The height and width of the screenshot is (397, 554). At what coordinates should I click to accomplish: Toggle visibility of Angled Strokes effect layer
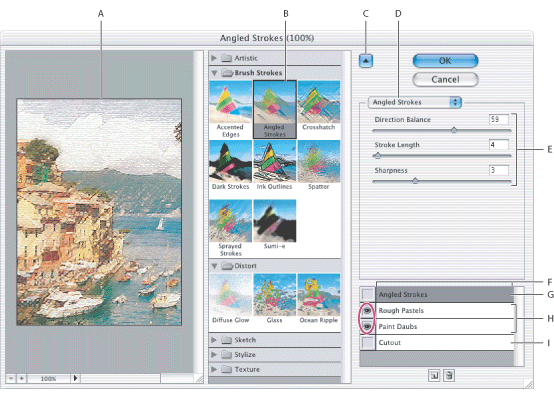click(x=367, y=294)
